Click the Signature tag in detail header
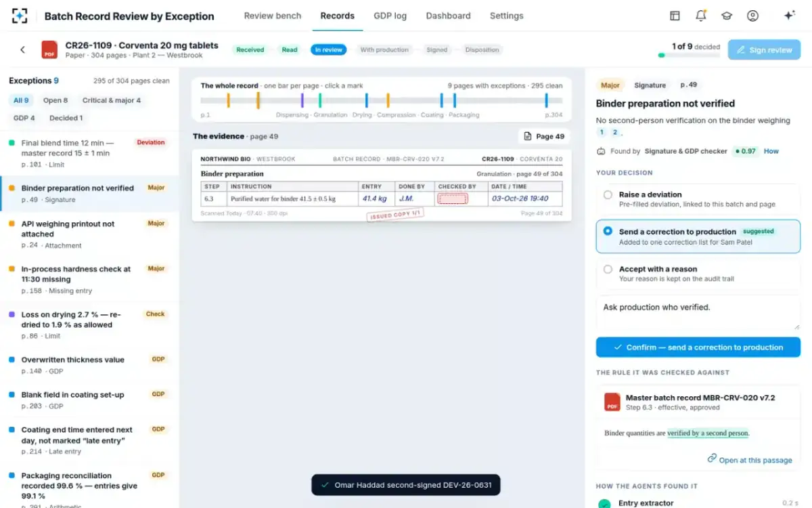 [x=650, y=85]
